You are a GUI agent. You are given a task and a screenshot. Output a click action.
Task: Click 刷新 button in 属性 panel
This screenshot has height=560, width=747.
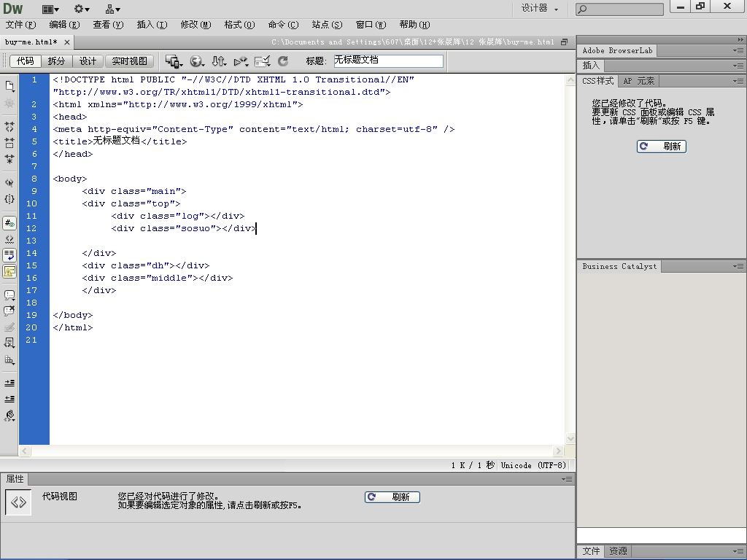point(392,497)
